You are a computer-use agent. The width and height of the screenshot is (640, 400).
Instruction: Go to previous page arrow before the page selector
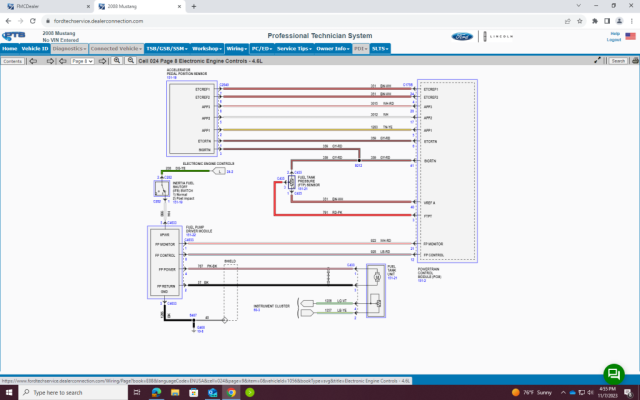click(x=62, y=61)
